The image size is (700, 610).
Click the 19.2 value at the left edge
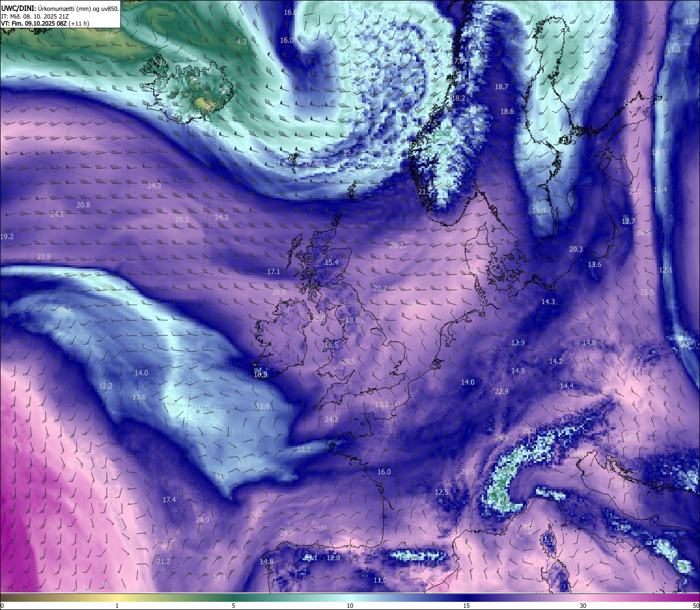[x=7, y=237]
